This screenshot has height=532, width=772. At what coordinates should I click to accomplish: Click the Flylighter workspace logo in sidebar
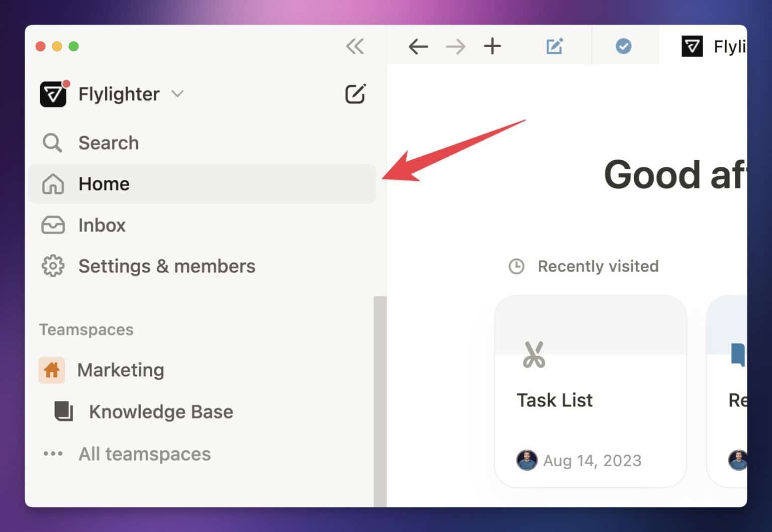click(x=53, y=94)
